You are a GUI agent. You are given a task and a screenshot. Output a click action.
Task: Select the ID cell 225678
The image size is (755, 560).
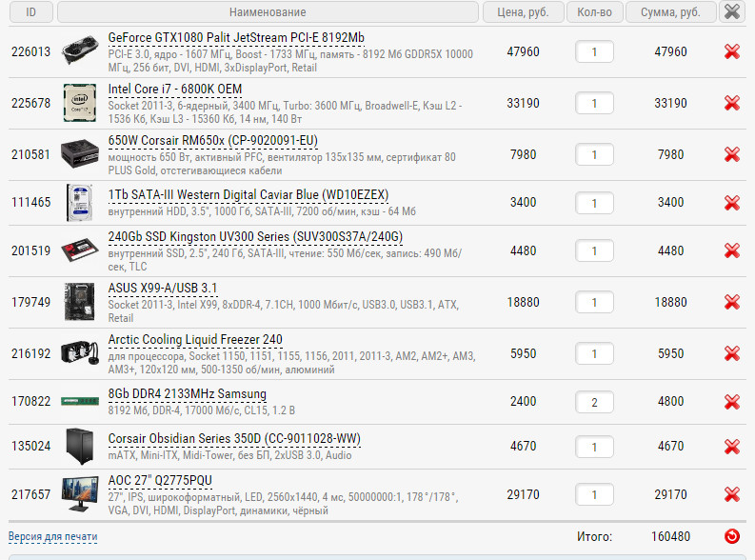click(30, 103)
